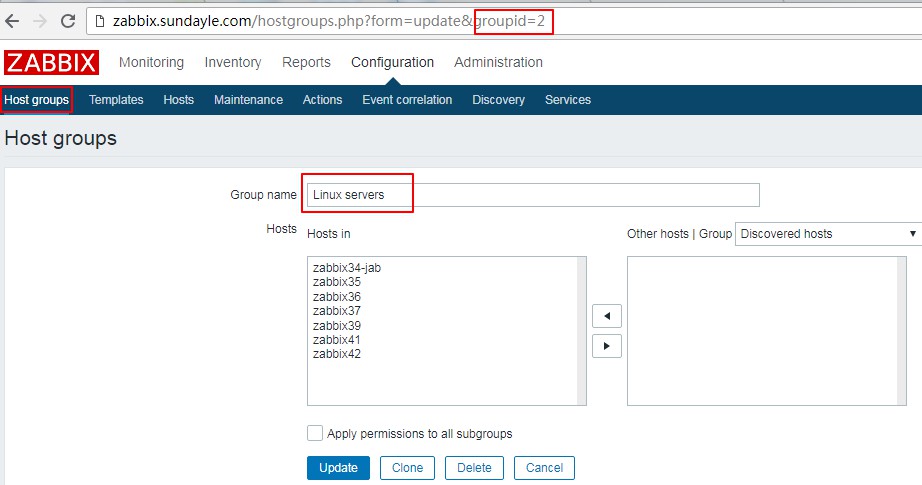Click the browser forward arrow

40,21
